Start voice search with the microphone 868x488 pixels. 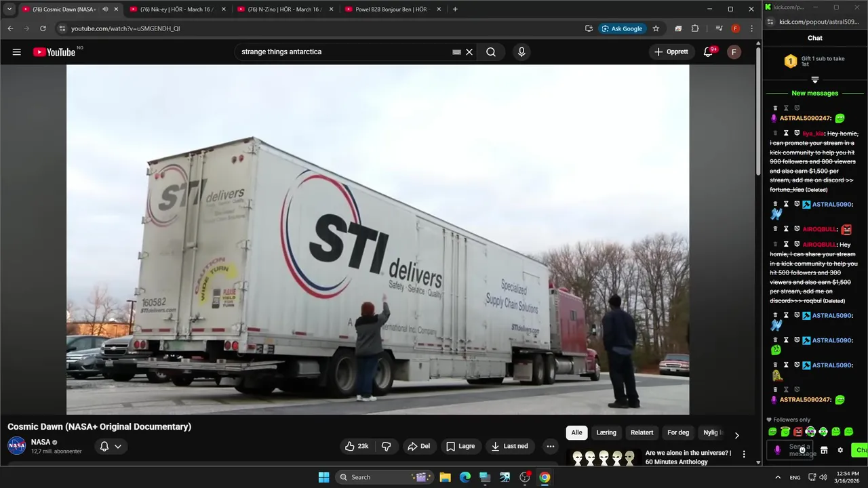pos(521,52)
